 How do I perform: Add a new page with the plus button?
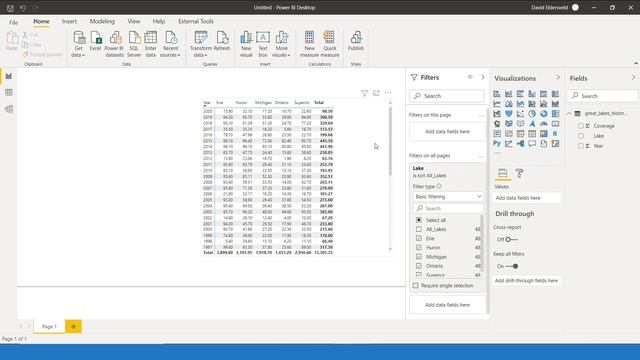pyautogui.click(x=73, y=327)
